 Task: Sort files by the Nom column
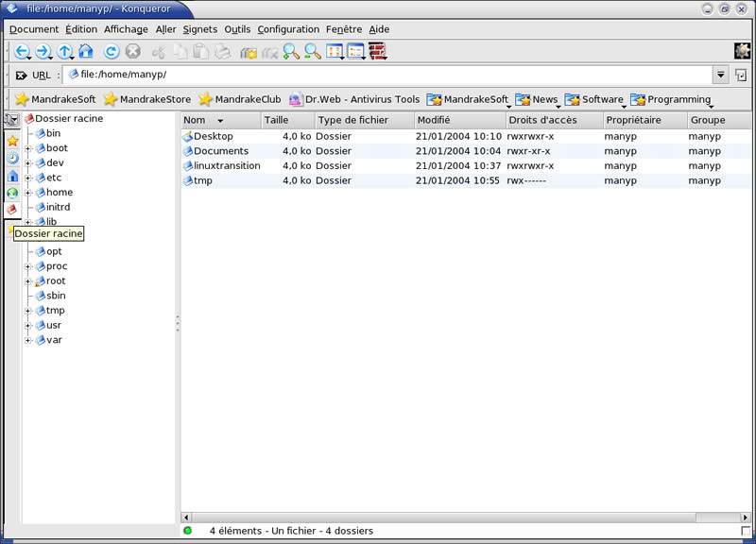point(221,120)
